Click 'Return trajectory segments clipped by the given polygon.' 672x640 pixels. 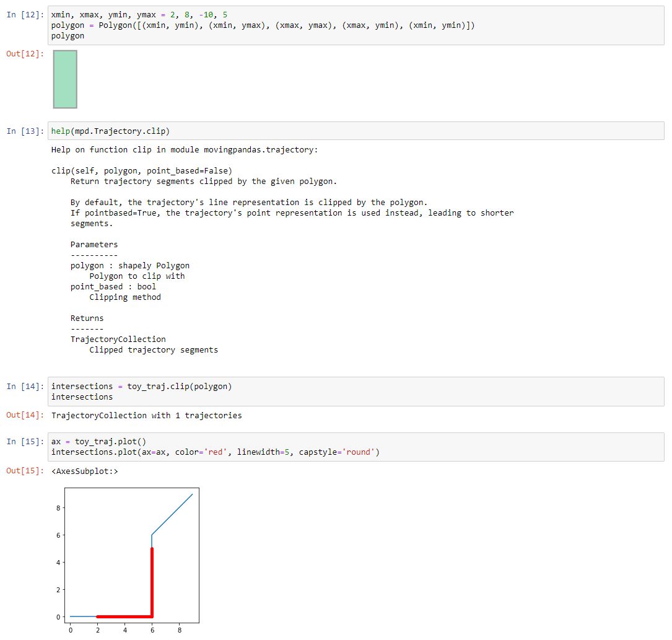(204, 182)
